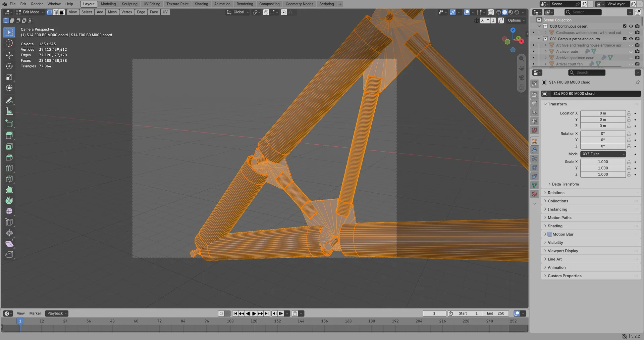Open the Playback popover in the timeline
The height and width of the screenshot is (340, 644).
click(x=57, y=313)
